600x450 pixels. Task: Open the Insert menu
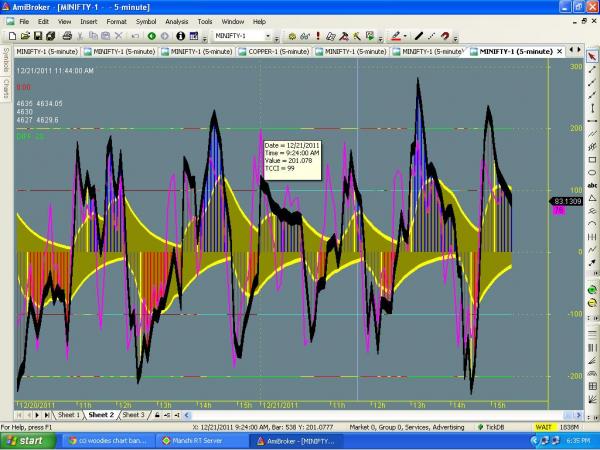pyautogui.click(x=88, y=21)
